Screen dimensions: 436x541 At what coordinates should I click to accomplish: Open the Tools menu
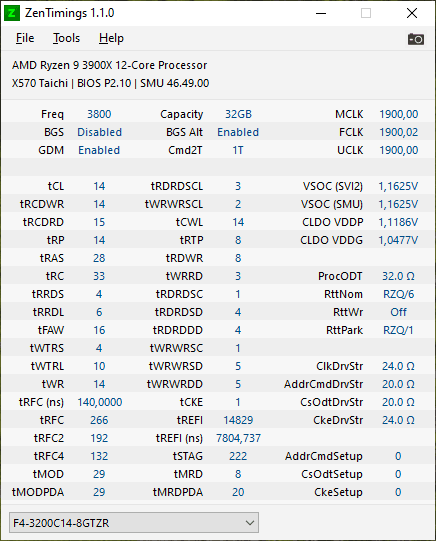click(x=66, y=38)
